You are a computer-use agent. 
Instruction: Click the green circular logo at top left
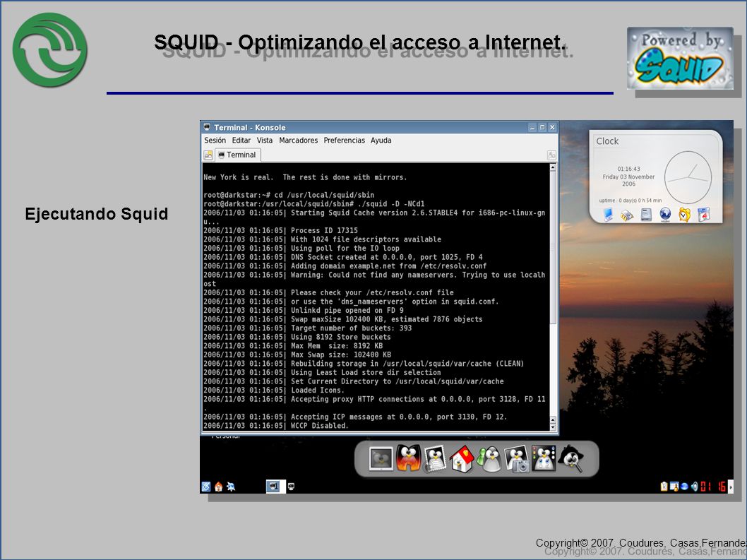pyautogui.click(x=50, y=50)
